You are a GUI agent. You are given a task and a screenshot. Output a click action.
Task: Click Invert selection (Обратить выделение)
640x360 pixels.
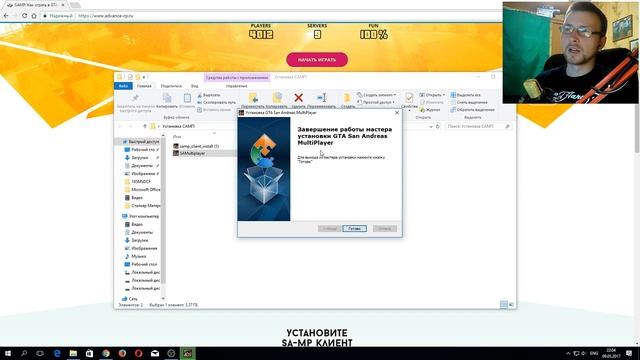(x=473, y=110)
